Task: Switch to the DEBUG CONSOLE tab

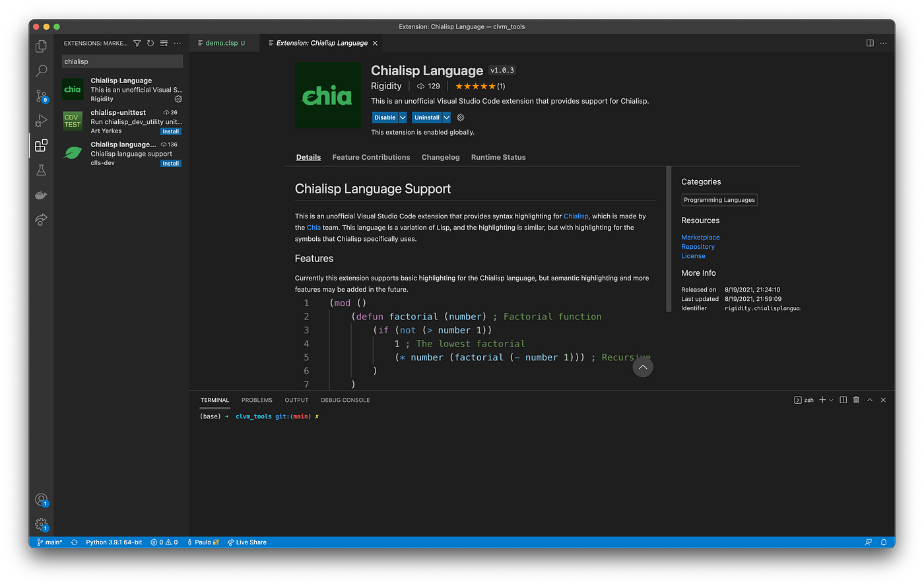Action: click(x=345, y=400)
